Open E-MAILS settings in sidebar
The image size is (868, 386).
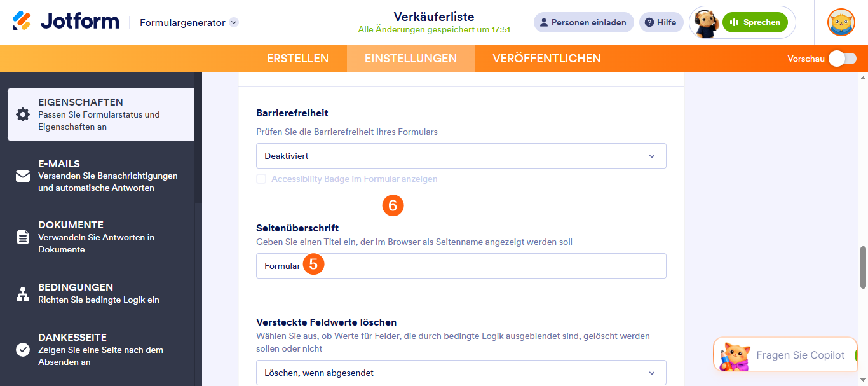click(x=101, y=176)
